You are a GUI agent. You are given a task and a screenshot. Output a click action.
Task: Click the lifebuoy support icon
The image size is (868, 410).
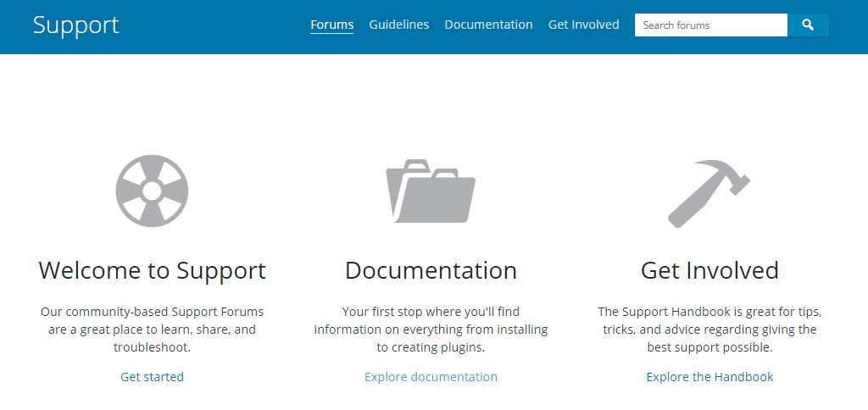(152, 191)
